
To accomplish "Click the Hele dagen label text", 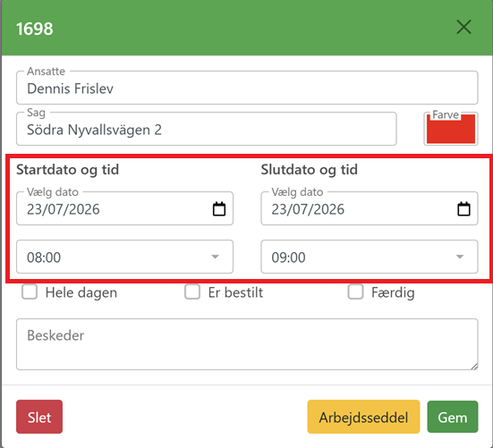I will pyautogui.click(x=81, y=292).
